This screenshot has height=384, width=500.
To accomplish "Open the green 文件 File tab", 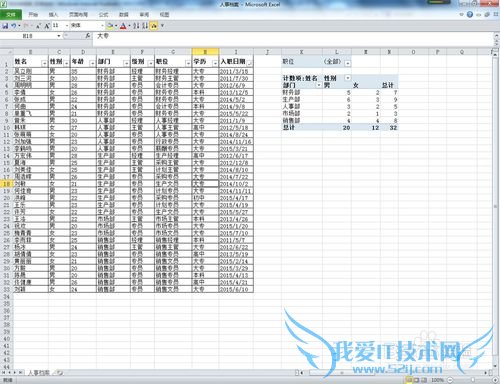I will click(x=11, y=15).
